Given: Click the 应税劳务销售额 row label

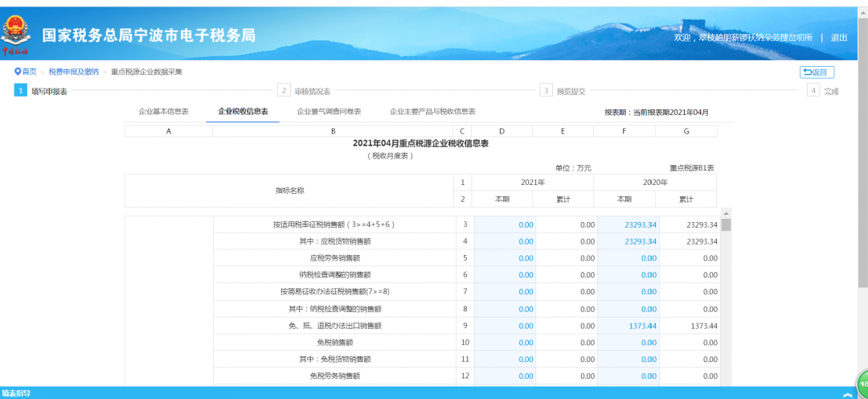Looking at the screenshot, I should [x=335, y=258].
